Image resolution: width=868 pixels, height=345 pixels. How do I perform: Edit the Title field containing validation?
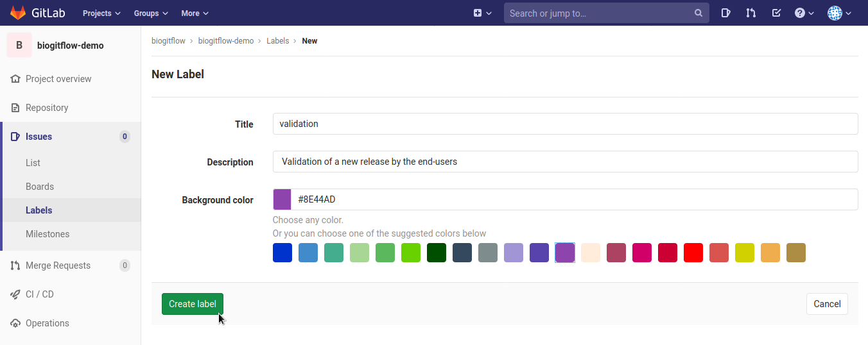click(x=565, y=124)
